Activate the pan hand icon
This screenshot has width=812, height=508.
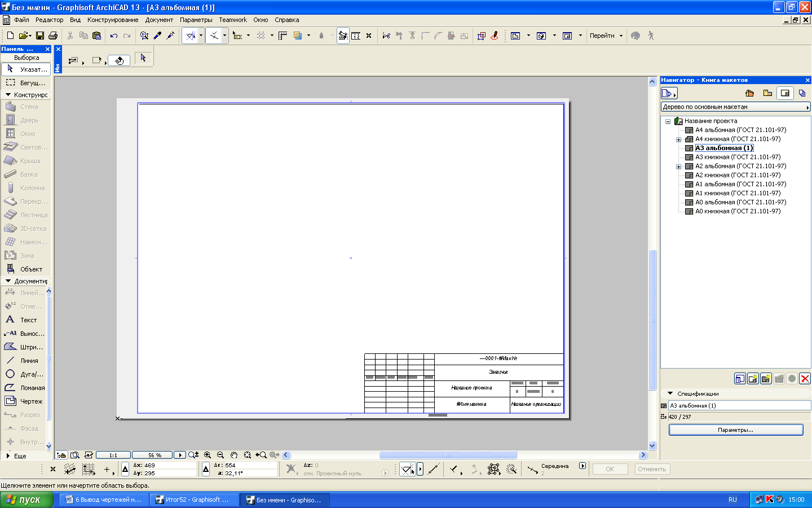point(234,455)
